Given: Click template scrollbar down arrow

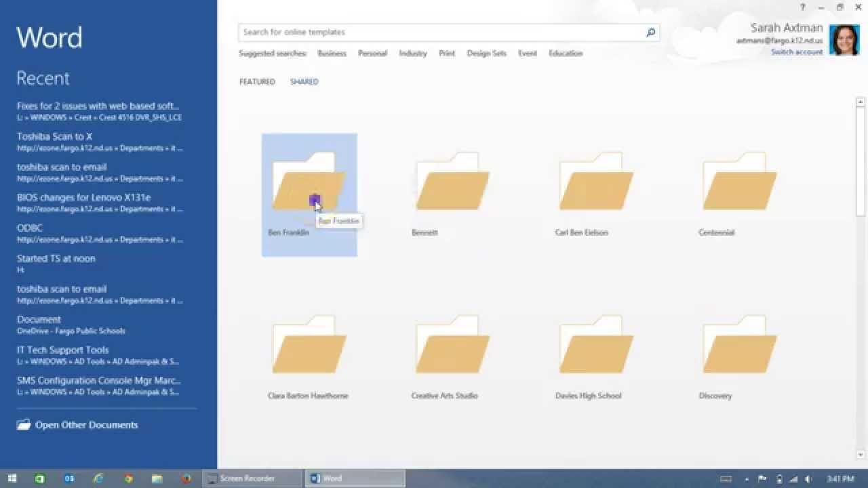Looking at the screenshot, I should tap(861, 455).
